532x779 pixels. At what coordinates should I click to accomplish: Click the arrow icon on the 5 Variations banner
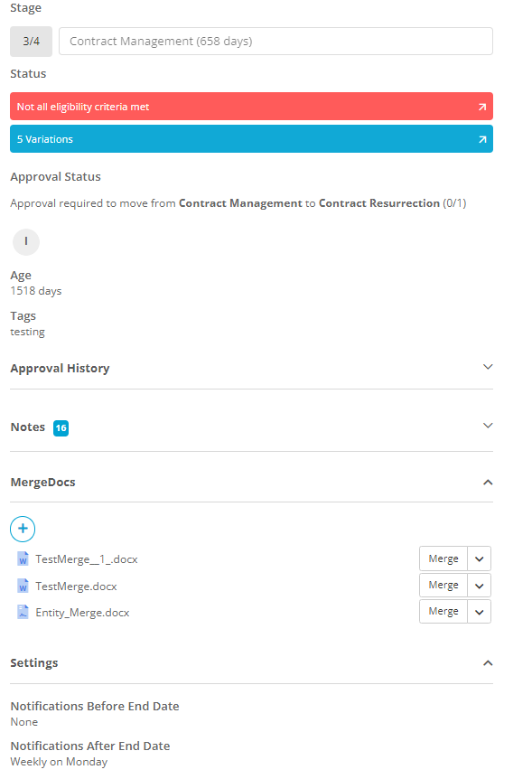coord(483,138)
